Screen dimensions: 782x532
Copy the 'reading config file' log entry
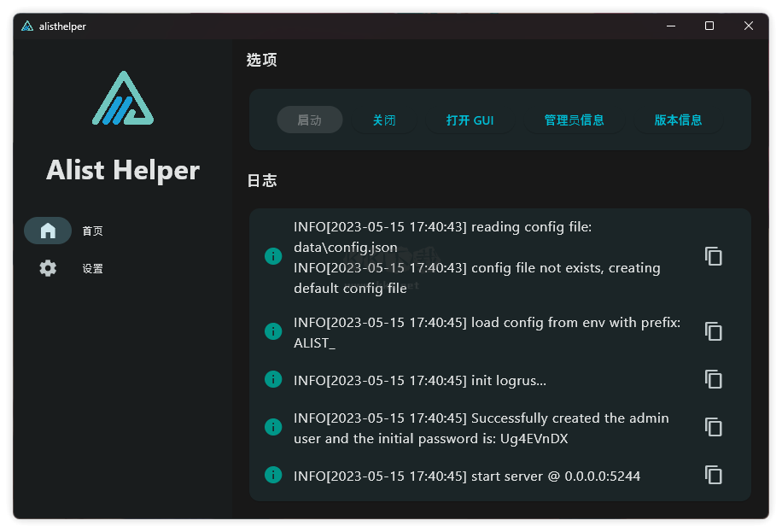tap(714, 256)
